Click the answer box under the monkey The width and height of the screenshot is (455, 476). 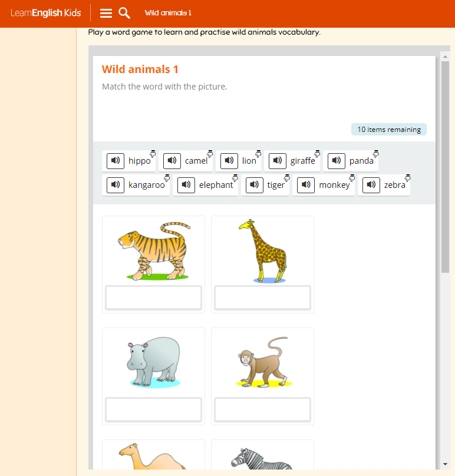pyautogui.click(x=262, y=410)
